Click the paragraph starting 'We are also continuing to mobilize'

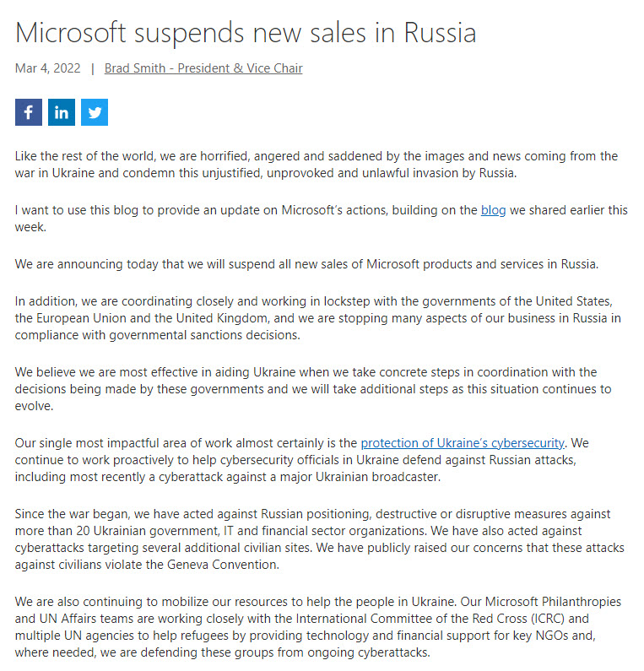[318, 627]
